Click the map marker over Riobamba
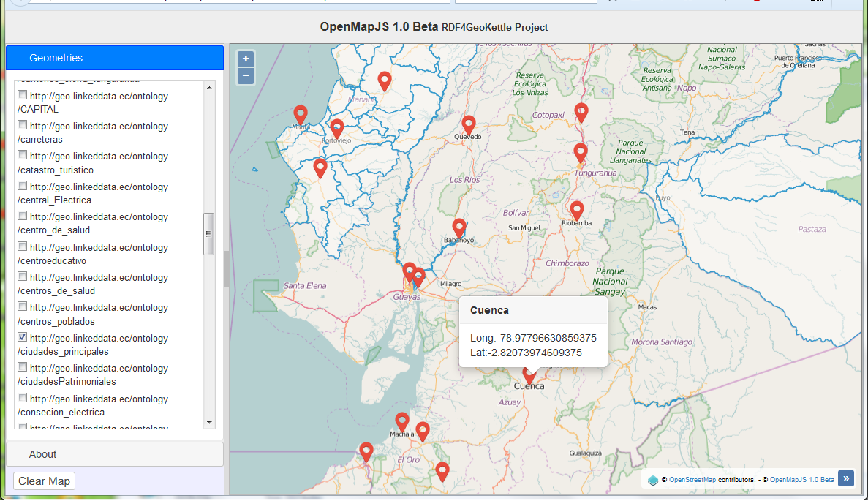Image resolution: width=868 pixels, height=501 pixels. point(577,211)
